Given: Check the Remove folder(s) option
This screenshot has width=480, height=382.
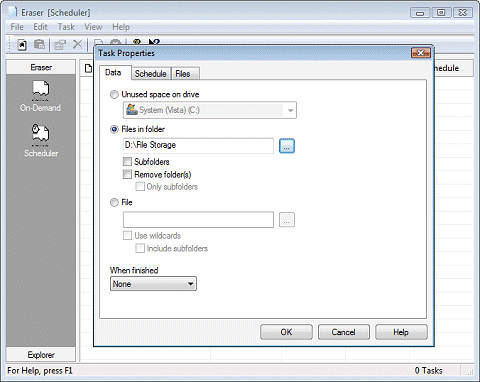Looking at the screenshot, I should tap(127, 174).
